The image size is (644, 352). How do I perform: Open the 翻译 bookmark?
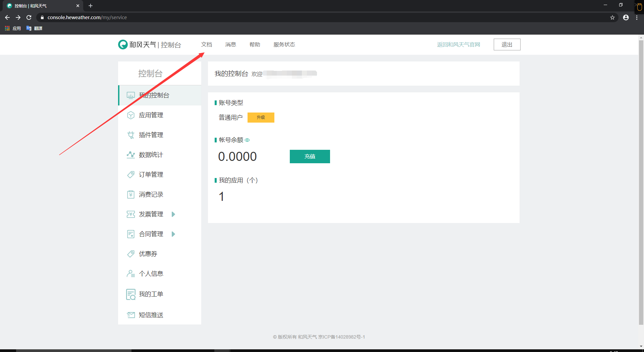click(x=34, y=29)
